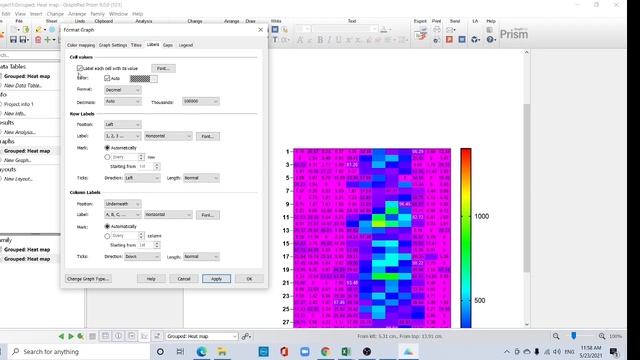The image size is (640, 360).
Task: Toggle 'Label each cell with its value' checkbox
Action: point(80,68)
